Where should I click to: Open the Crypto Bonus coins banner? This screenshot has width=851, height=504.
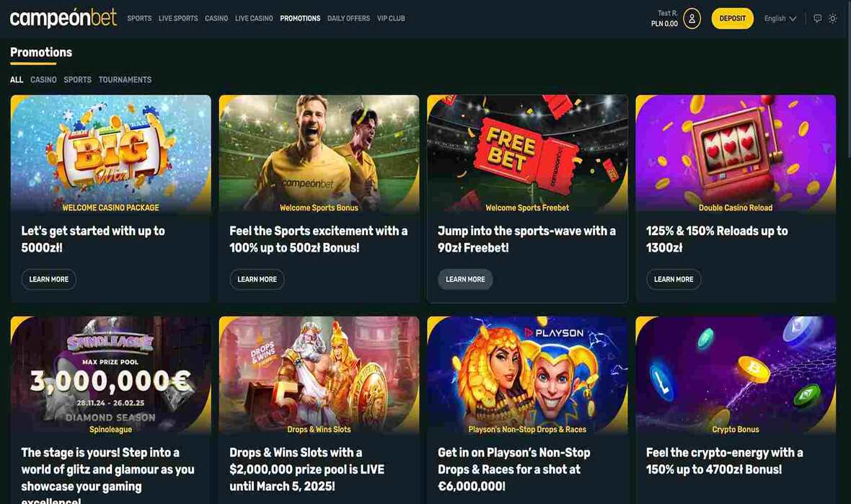[x=736, y=376]
